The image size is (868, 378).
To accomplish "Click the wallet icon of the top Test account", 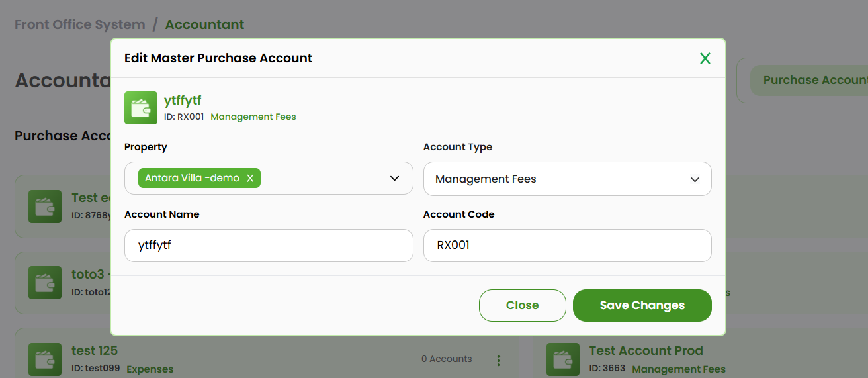I will coord(45,206).
